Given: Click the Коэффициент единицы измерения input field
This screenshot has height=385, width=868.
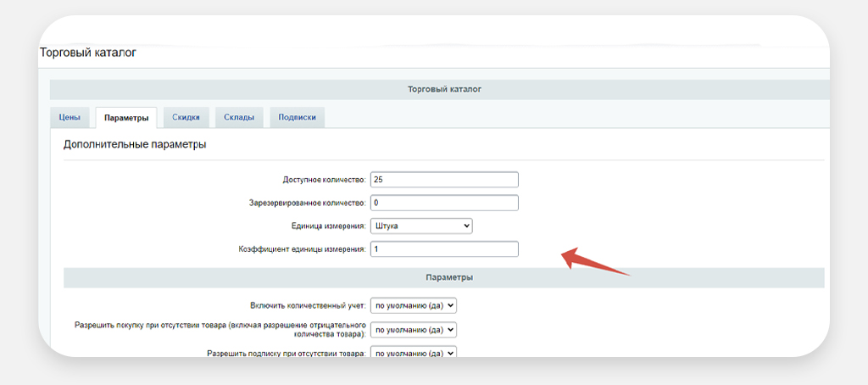Looking at the screenshot, I should pos(443,249).
